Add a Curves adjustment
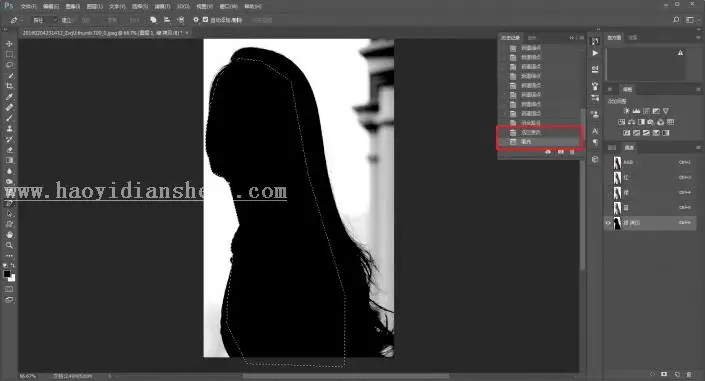The height and width of the screenshot is (381, 705). [x=646, y=111]
